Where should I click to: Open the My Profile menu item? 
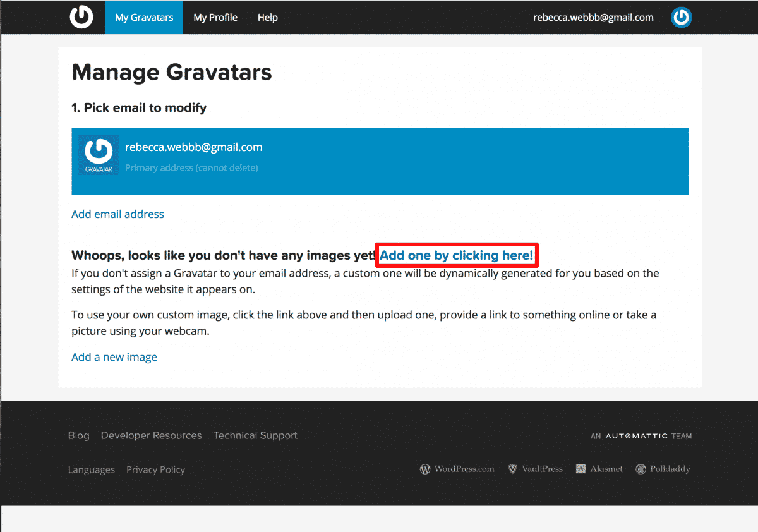pyautogui.click(x=215, y=17)
